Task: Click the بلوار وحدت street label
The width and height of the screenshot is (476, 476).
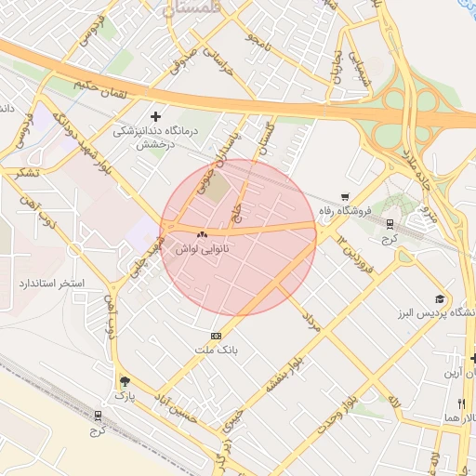Action: (x=337, y=415)
